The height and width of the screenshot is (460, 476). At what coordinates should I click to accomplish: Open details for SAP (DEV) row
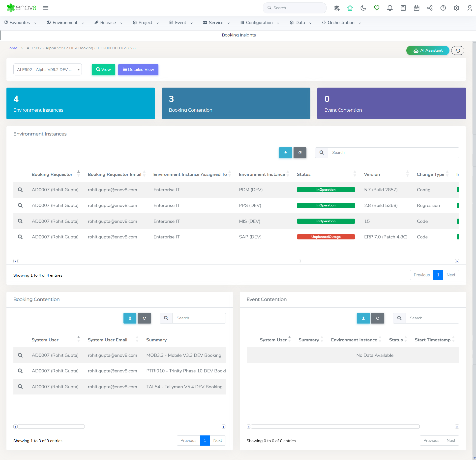(20, 237)
